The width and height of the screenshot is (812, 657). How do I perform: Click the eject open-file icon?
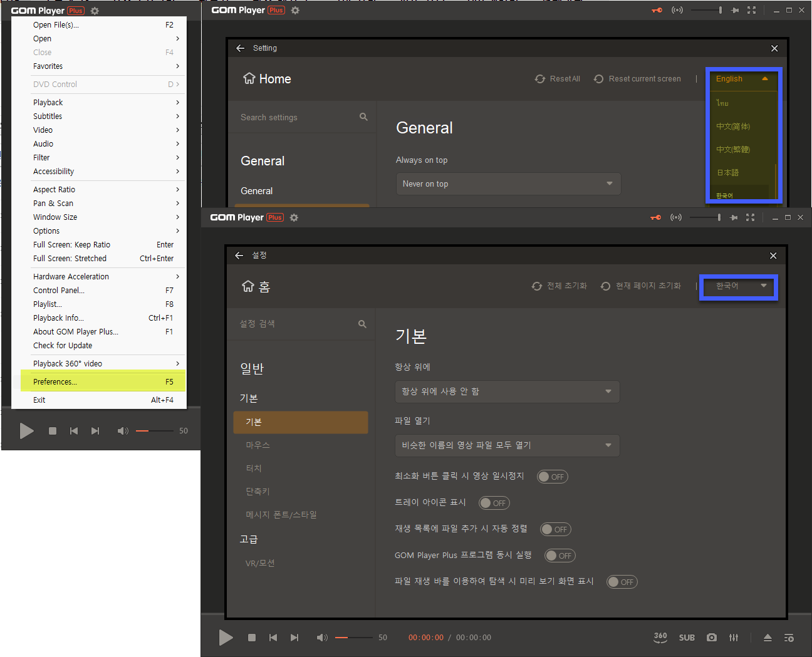point(768,638)
